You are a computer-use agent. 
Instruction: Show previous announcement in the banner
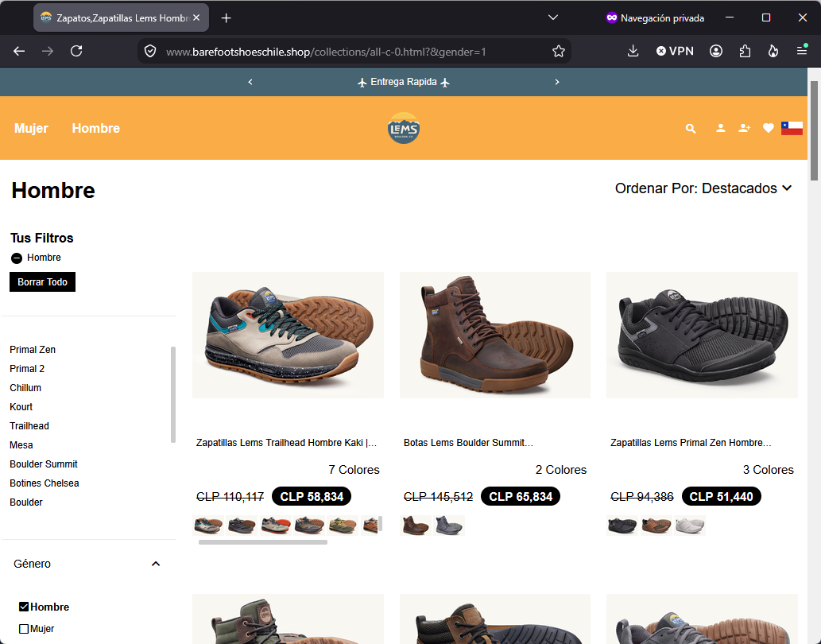(x=250, y=82)
